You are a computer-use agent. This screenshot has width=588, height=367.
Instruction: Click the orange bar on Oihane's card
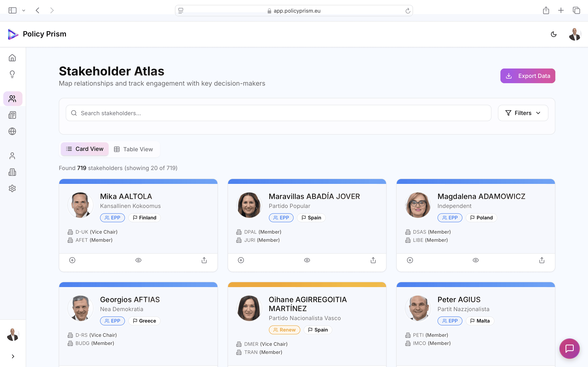(307, 284)
